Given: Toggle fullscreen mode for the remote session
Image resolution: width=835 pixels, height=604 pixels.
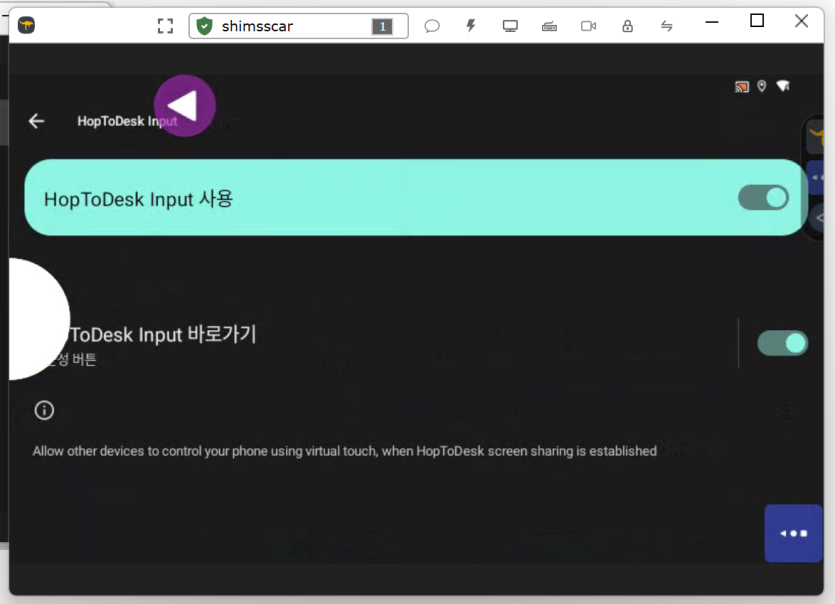Looking at the screenshot, I should pos(166,26).
